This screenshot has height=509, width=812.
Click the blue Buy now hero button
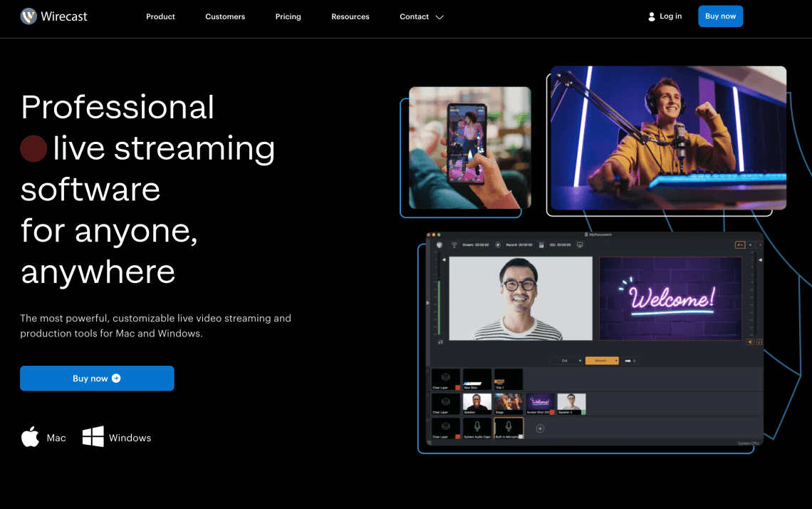pos(97,378)
